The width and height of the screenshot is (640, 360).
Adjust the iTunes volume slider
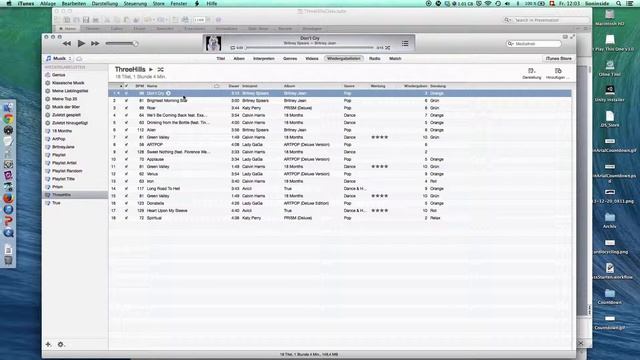(122, 44)
